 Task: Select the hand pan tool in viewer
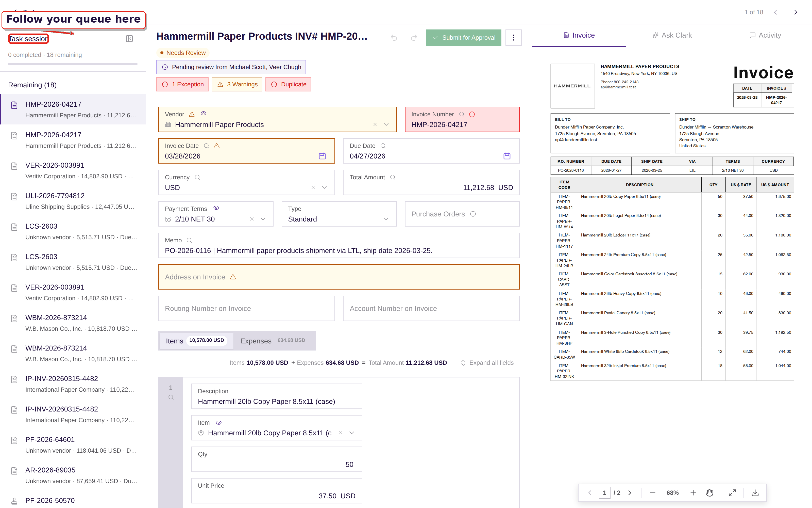click(x=710, y=493)
